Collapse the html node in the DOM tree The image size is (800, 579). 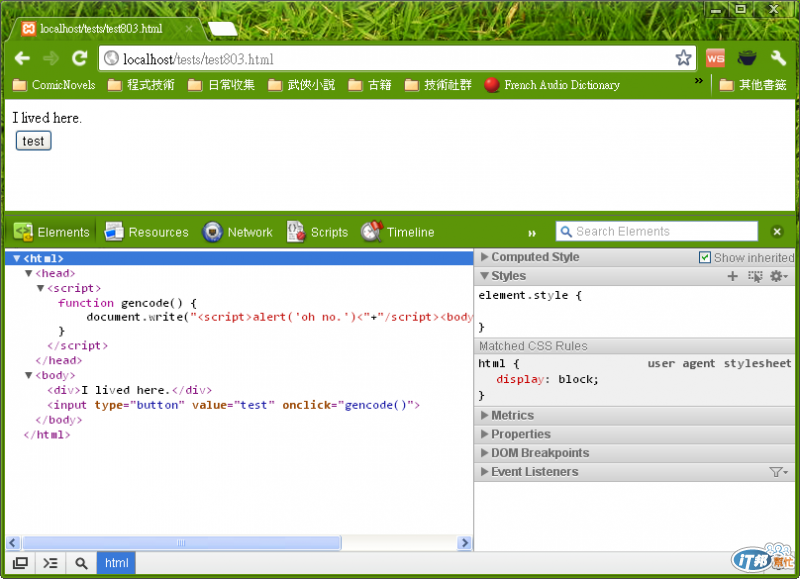click(x=17, y=259)
